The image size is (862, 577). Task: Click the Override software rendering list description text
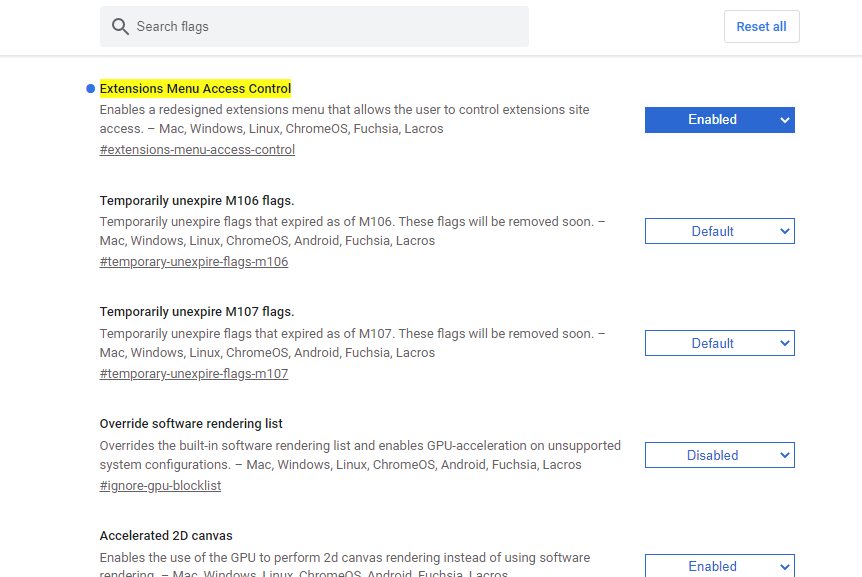(360, 455)
